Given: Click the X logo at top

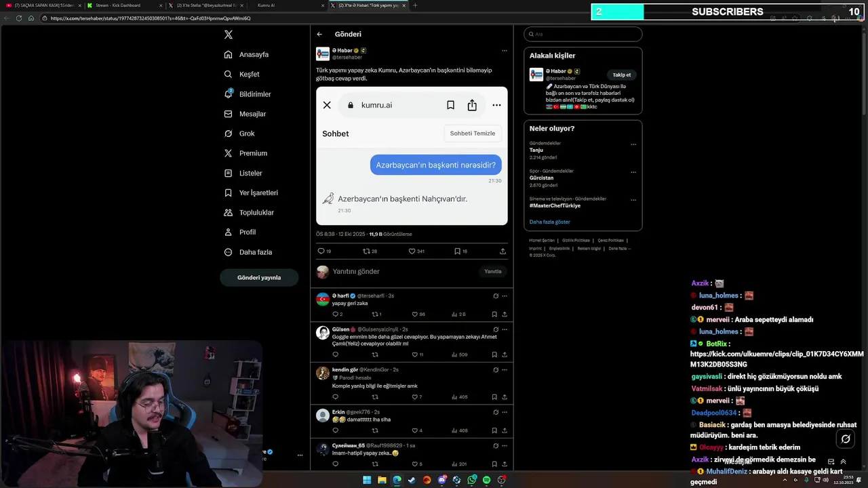Looking at the screenshot, I should [229, 35].
